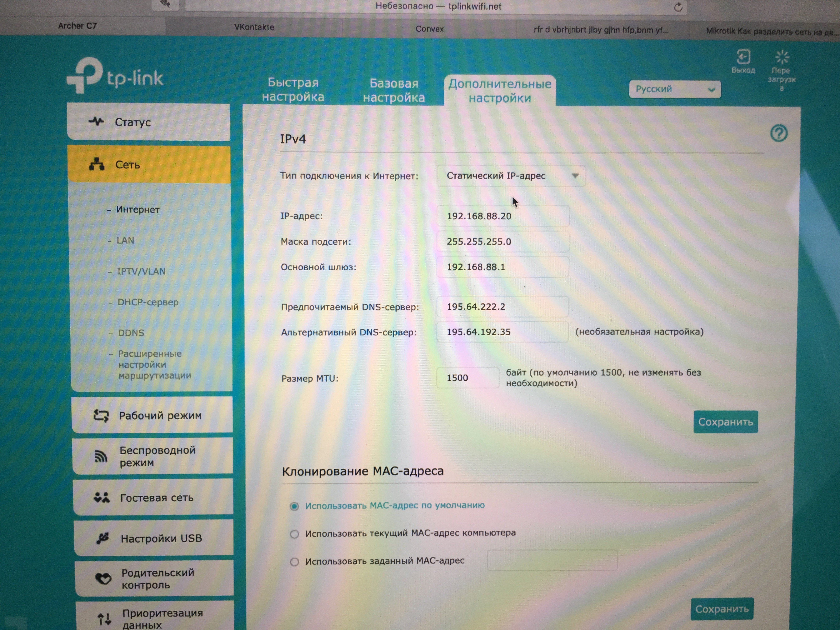Open Настройки USB menu section
The image size is (840, 630).
click(154, 538)
